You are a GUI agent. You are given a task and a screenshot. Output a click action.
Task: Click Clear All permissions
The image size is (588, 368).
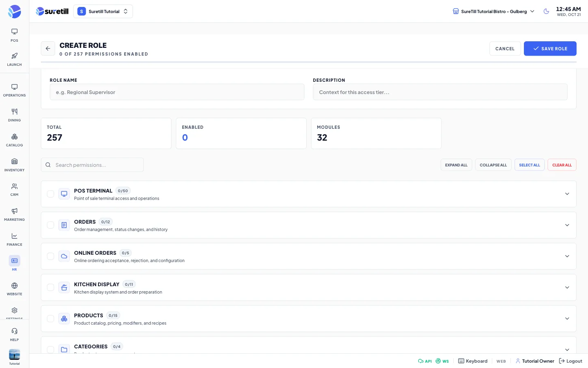click(x=562, y=165)
